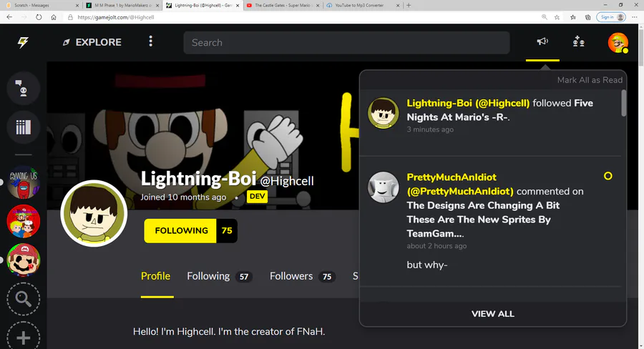
Task: Select the Followers 75 tab
Action: tap(303, 276)
